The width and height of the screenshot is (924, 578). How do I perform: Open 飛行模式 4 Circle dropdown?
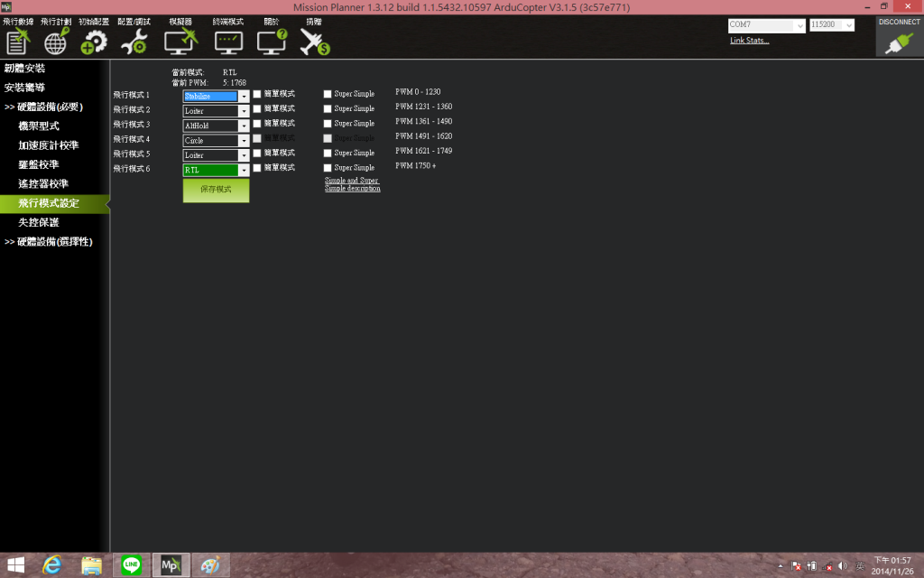tap(244, 140)
